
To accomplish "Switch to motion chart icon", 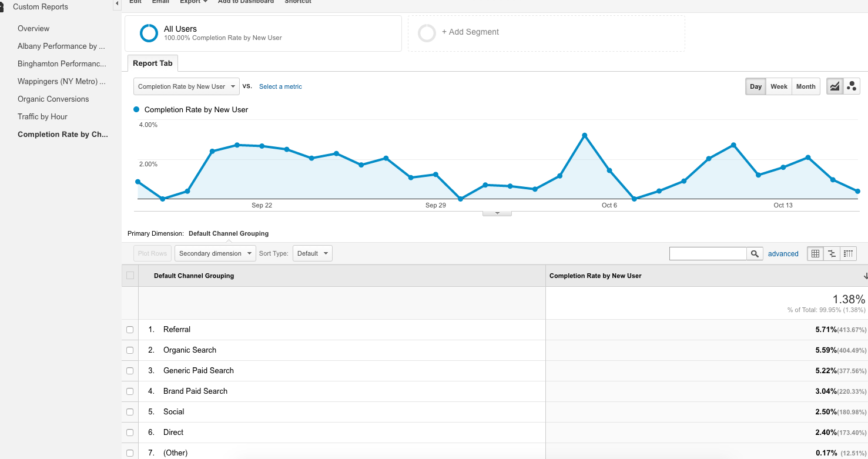I will click(852, 86).
